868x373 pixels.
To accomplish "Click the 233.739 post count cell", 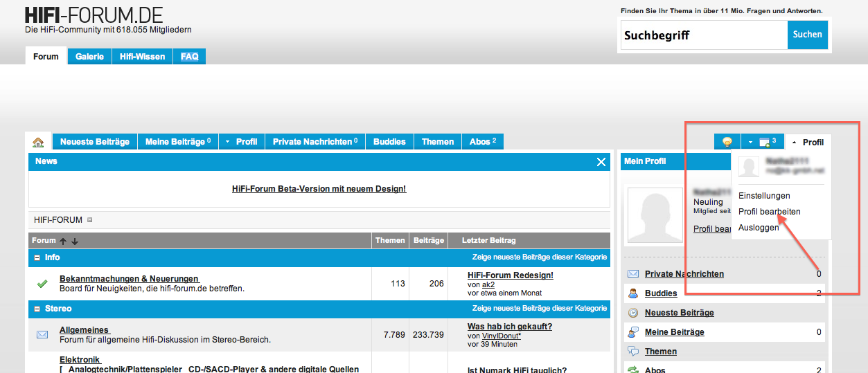I will [x=428, y=335].
